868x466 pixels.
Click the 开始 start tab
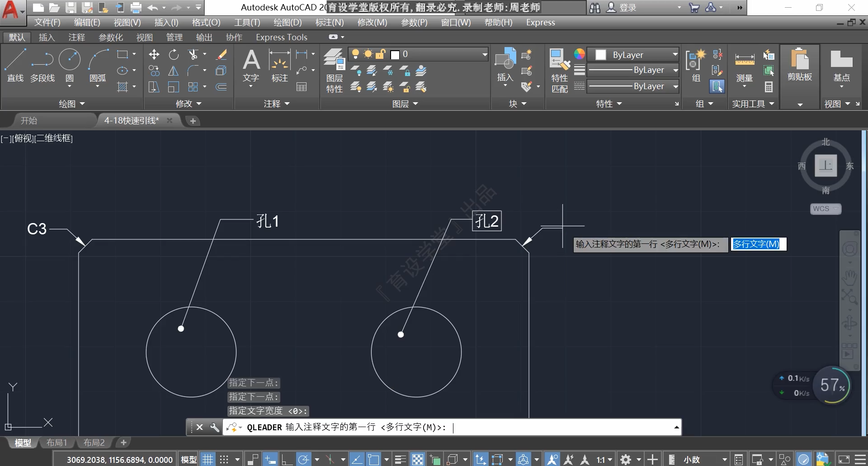[x=29, y=121]
